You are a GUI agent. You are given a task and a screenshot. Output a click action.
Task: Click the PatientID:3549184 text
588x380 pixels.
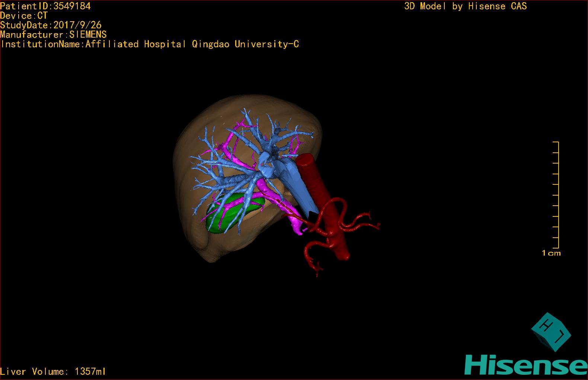coord(45,6)
